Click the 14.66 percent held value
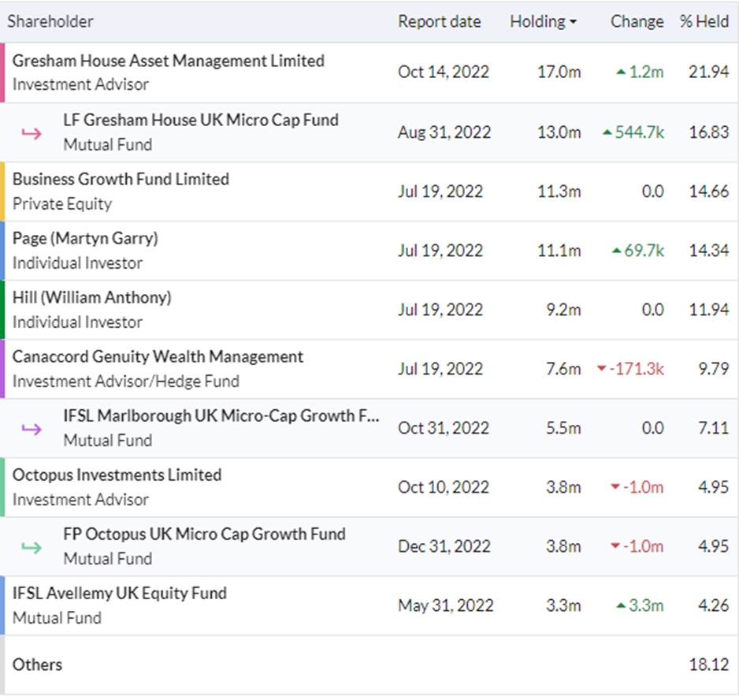Viewport: 739px width, 700px height. [709, 192]
